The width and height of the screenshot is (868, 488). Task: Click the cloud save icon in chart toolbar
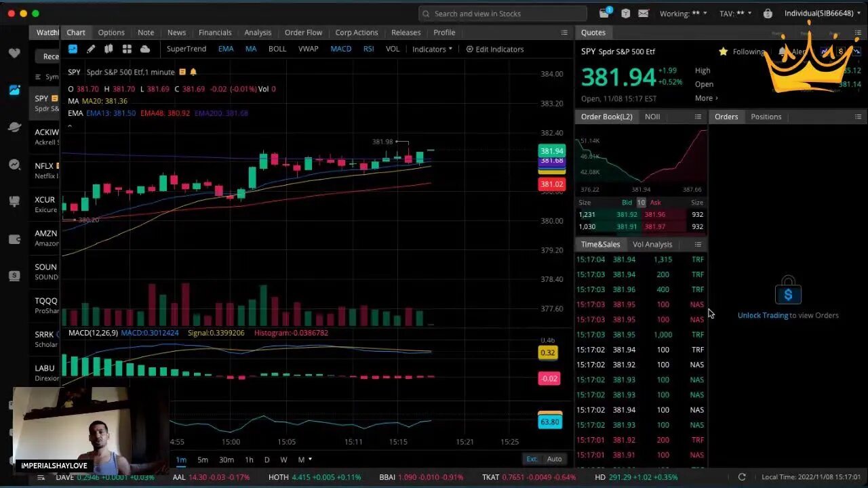click(145, 49)
